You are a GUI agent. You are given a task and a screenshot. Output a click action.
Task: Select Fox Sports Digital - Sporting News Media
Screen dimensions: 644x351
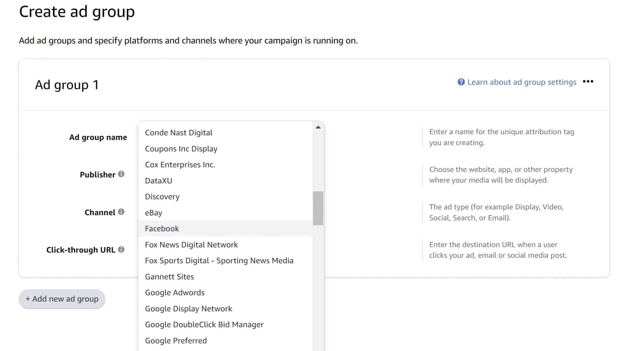coord(225,260)
